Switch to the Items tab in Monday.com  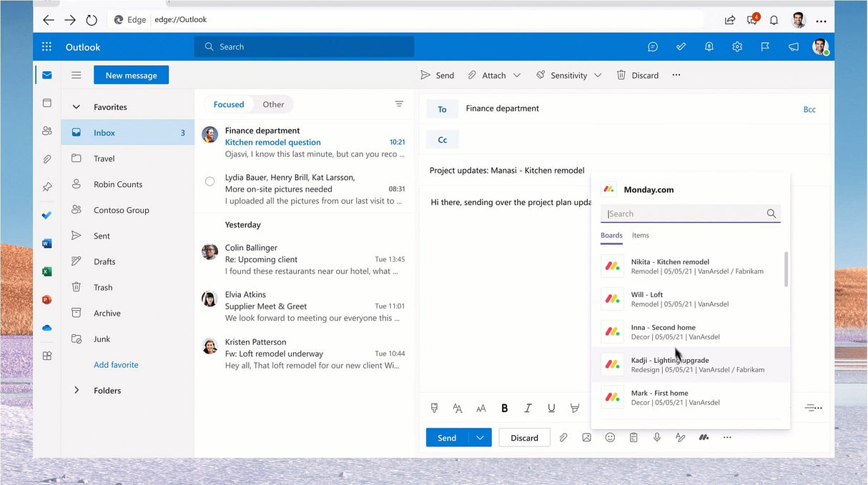640,236
